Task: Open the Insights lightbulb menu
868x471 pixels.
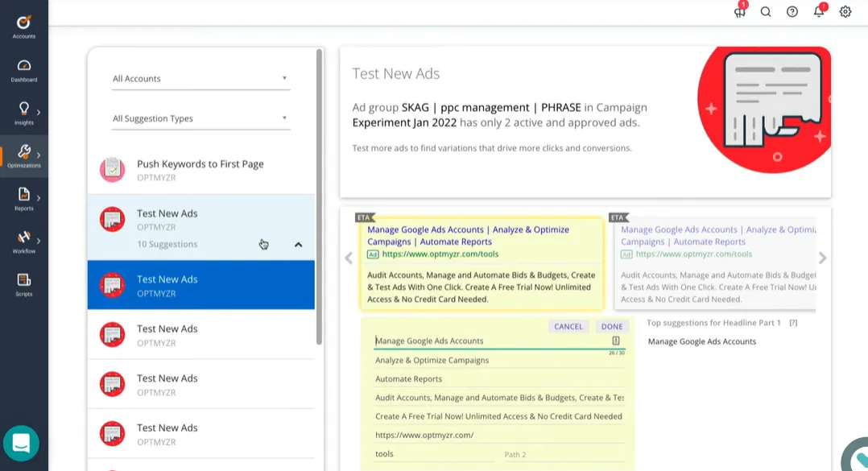Action: click(x=24, y=113)
